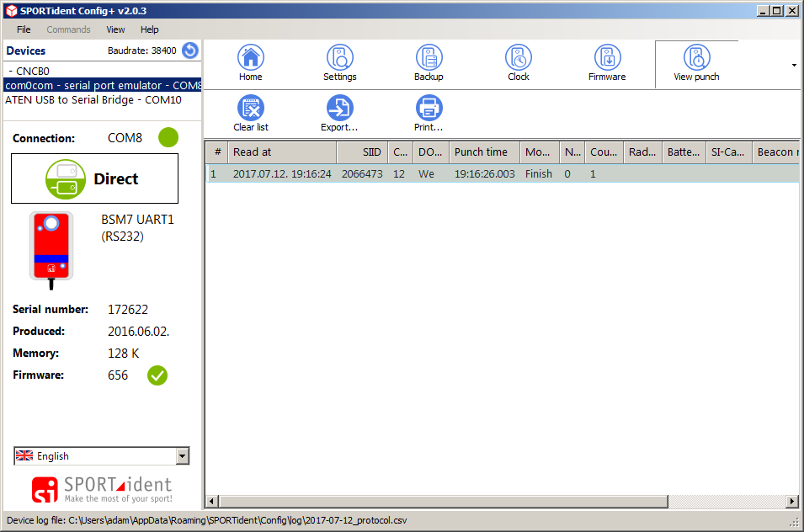
Task: Click the SI-Ca... column header
Action: (x=728, y=152)
